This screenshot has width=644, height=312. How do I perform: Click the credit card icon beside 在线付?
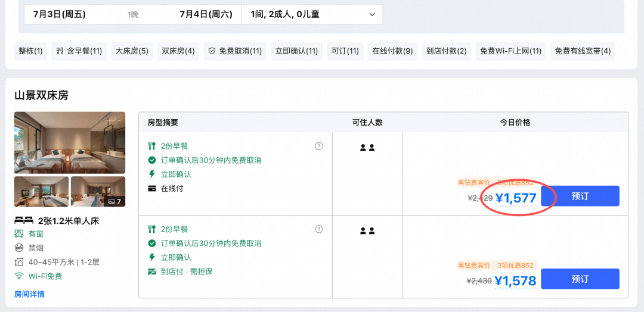(152, 189)
